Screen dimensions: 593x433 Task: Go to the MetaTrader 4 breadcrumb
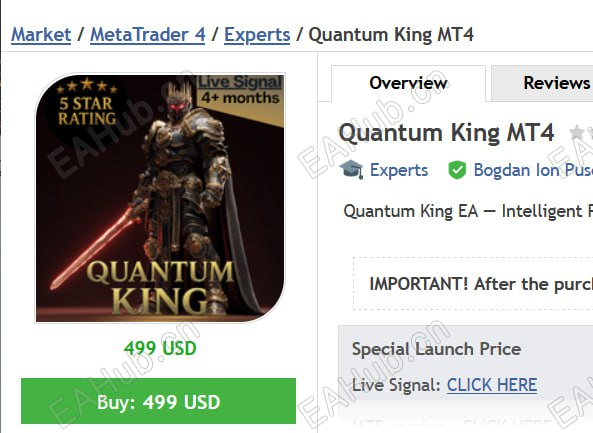(x=147, y=35)
